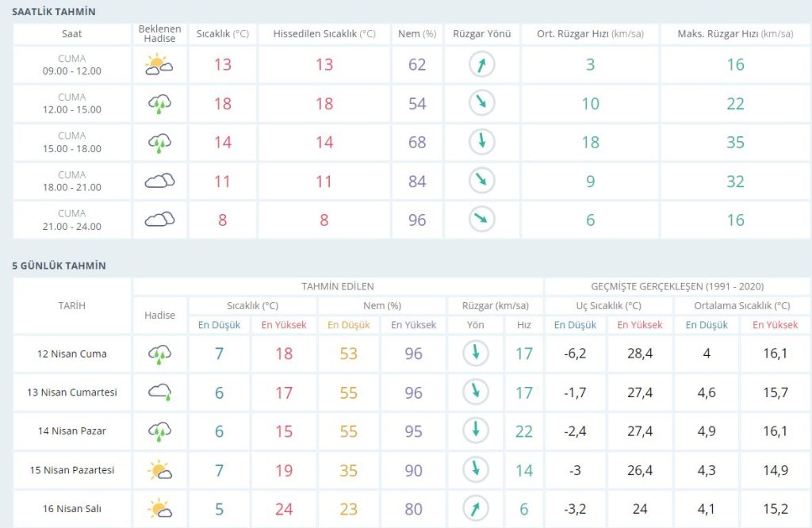
Task: Click the partly sunny icon for 09.00 - 12.00
Action: pyautogui.click(x=159, y=65)
